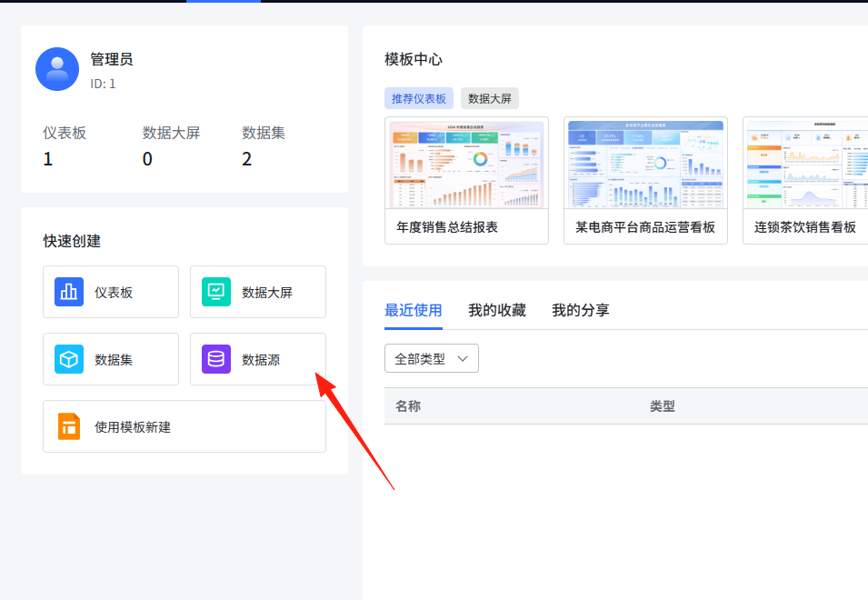Click the administrator avatar icon
This screenshot has width=868, height=600.
[57, 69]
